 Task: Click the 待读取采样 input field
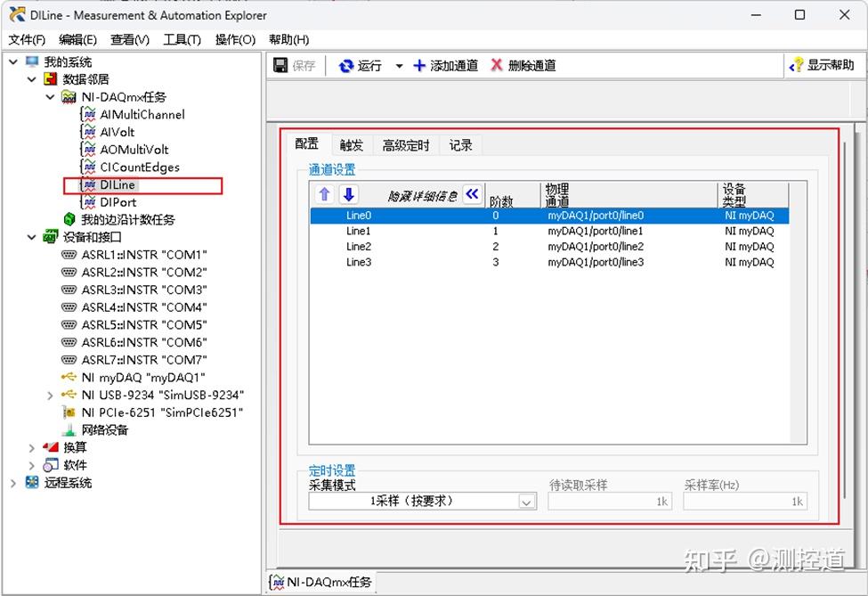[x=610, y=502]
